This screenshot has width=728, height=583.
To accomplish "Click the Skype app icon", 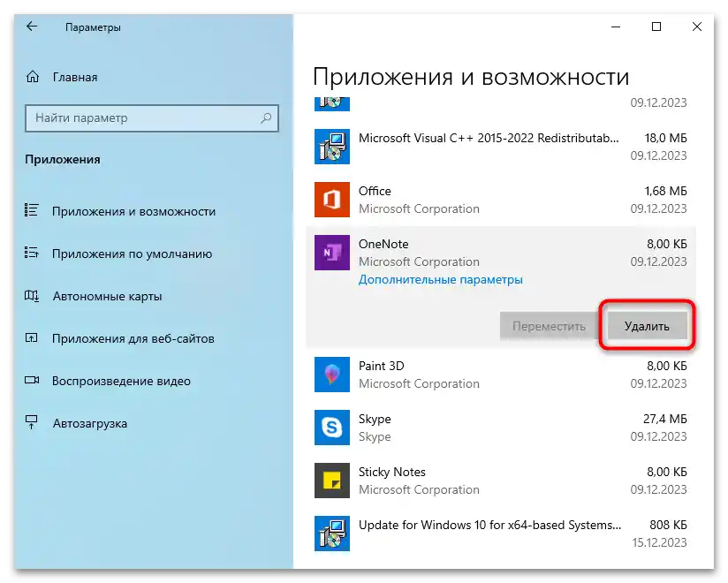I will pyautogui.click(x=331, y=428).
